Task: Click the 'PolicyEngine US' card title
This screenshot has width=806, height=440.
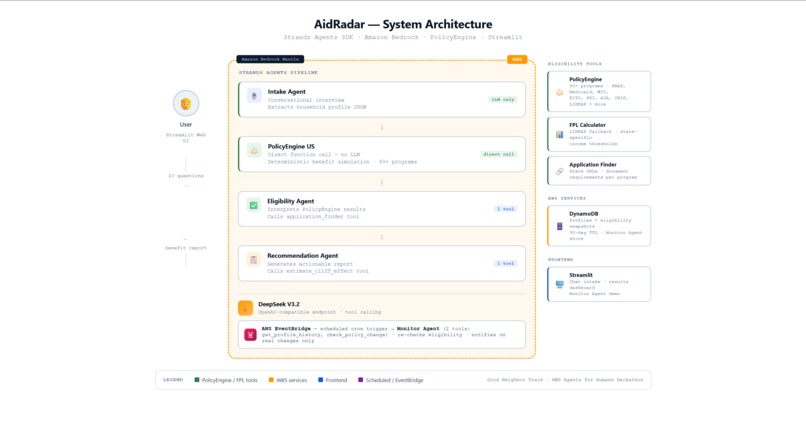Action: pos(291,146)
